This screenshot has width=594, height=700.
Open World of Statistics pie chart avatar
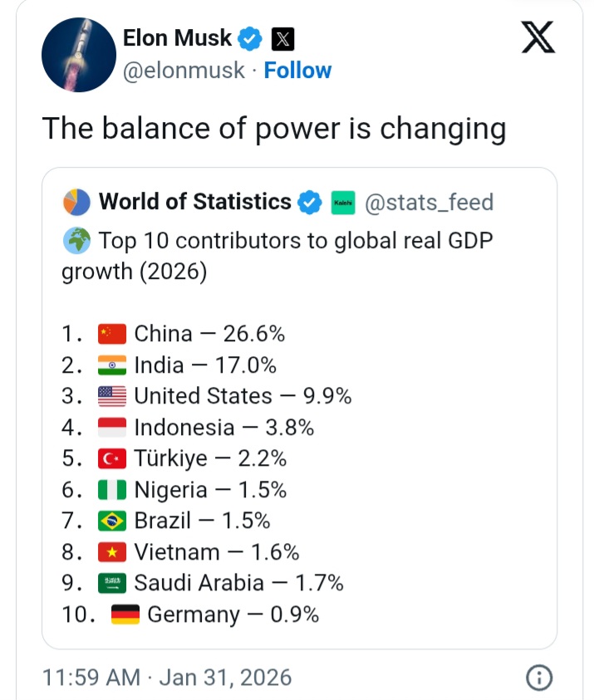76,202
